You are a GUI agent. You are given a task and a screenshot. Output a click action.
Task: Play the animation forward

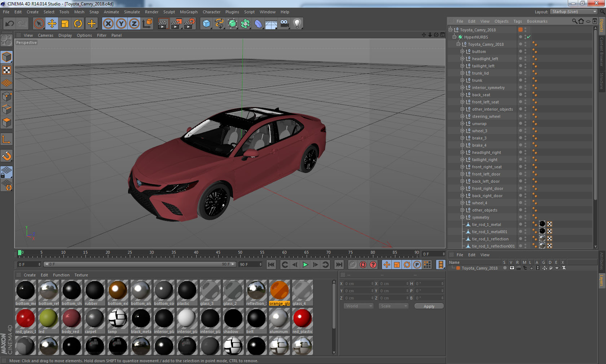point(305,265)
